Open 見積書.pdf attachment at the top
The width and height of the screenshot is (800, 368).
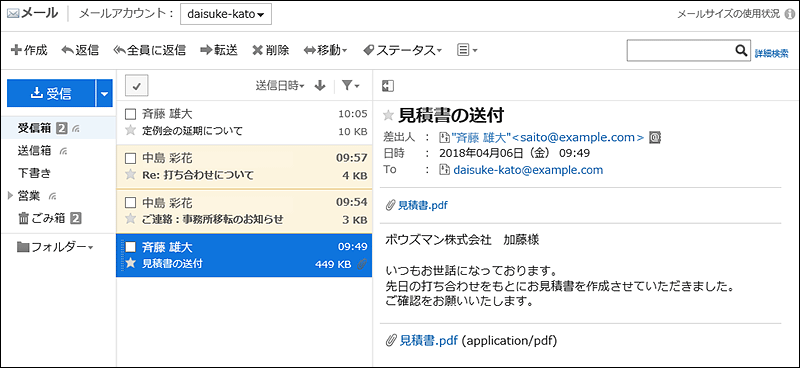[x=423, y=206]
